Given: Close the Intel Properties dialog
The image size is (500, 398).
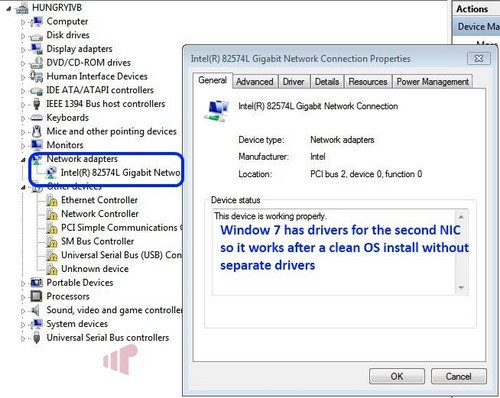Looking at the screenshot, I should point(479,59).
